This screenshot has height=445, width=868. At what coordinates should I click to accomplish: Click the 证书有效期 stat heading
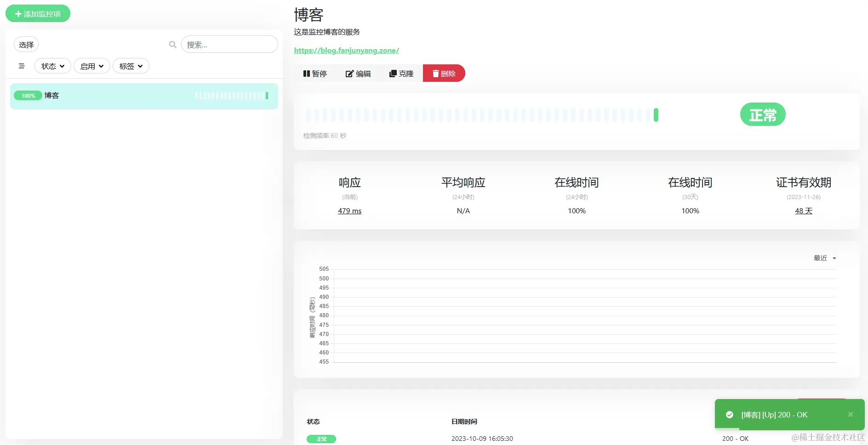804,183
